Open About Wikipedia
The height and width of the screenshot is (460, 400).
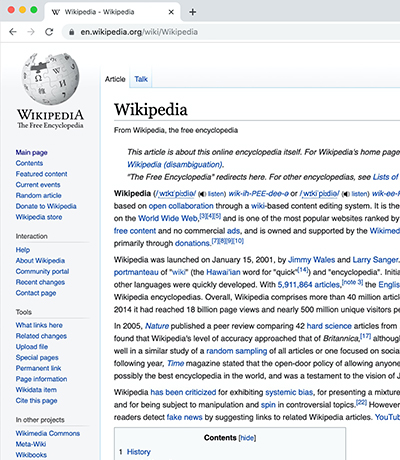40,261
